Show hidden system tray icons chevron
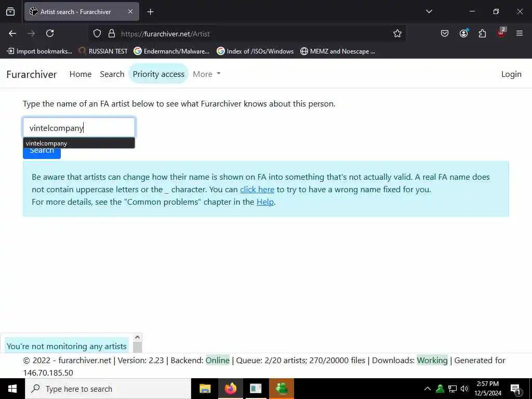Screen dimensions: 532x399 [x=428, y=389]
